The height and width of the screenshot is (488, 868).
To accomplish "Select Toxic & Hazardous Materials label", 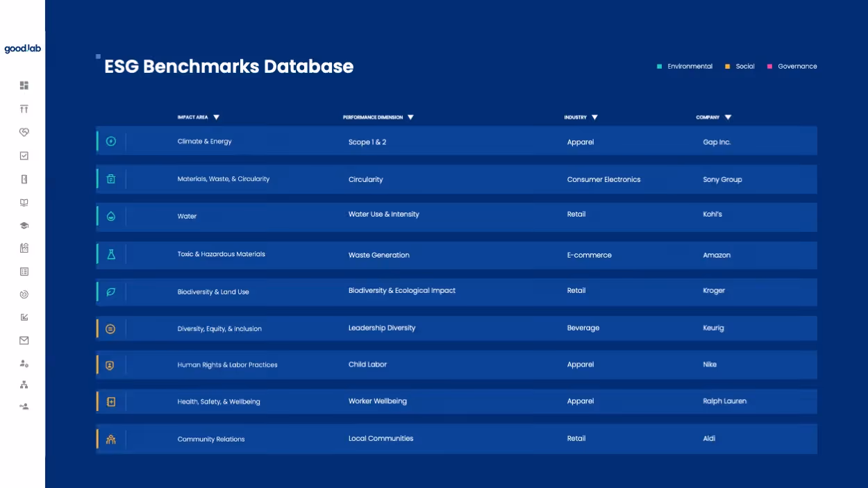I will 222,254.
